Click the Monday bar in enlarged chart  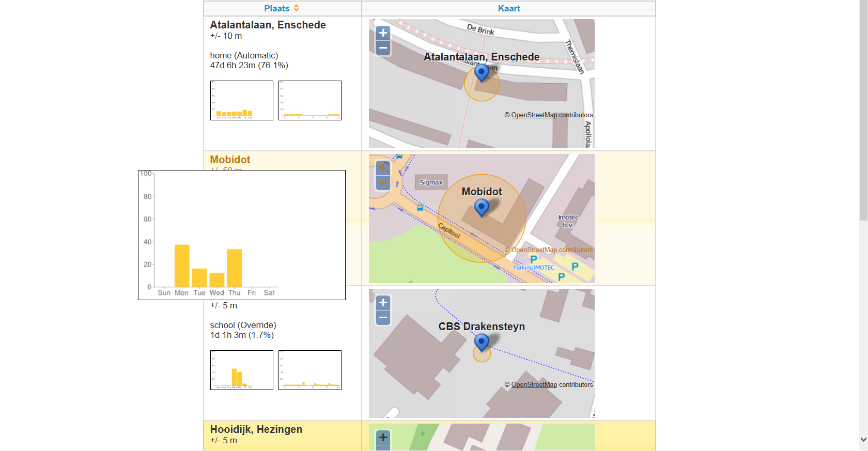point(182,266)
